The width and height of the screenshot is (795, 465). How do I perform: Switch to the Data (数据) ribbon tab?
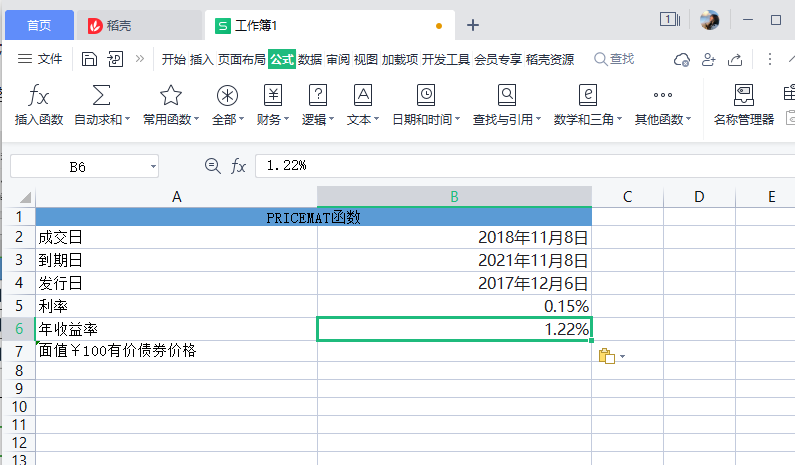pyautogui.click(x=310, y=59)
